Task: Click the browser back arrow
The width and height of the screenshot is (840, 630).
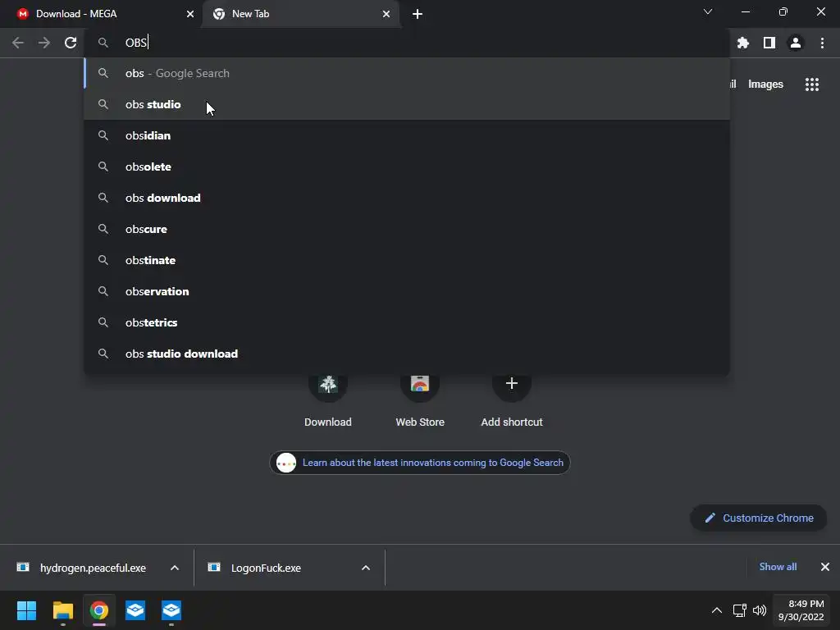Action: point(18,43)
